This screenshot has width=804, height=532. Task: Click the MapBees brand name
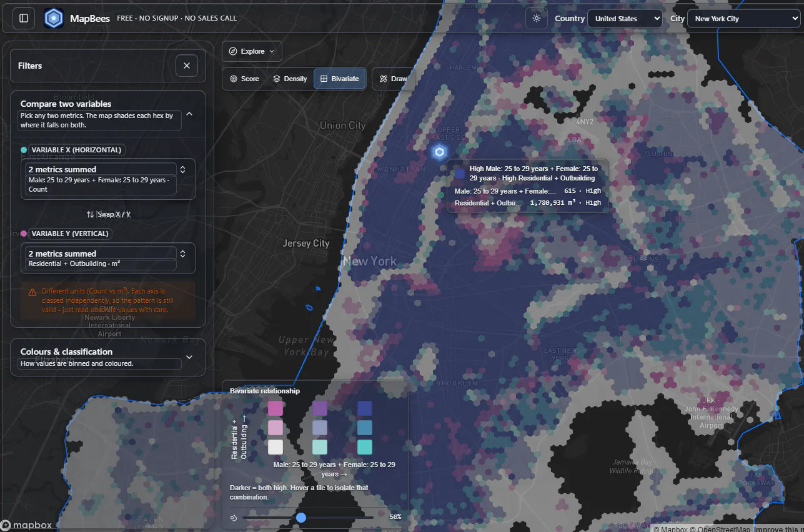pos(90,18)
